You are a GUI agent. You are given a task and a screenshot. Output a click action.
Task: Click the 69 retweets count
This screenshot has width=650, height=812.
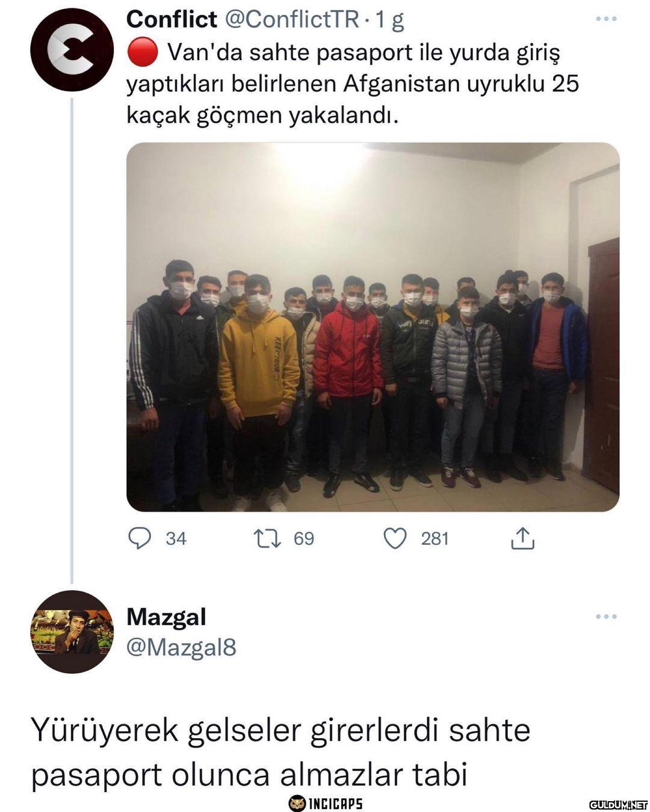point(304,538)
